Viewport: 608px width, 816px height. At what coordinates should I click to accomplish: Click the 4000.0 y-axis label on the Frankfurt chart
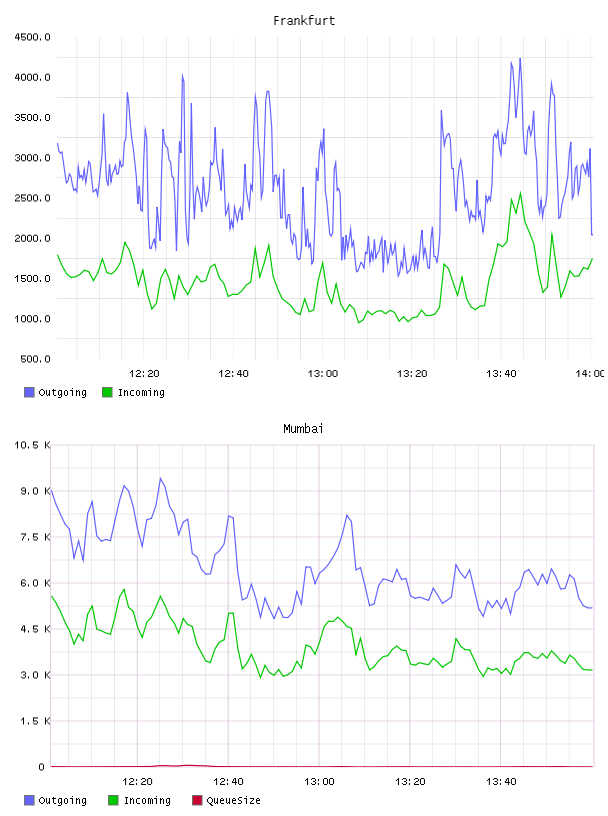[32, 78]
